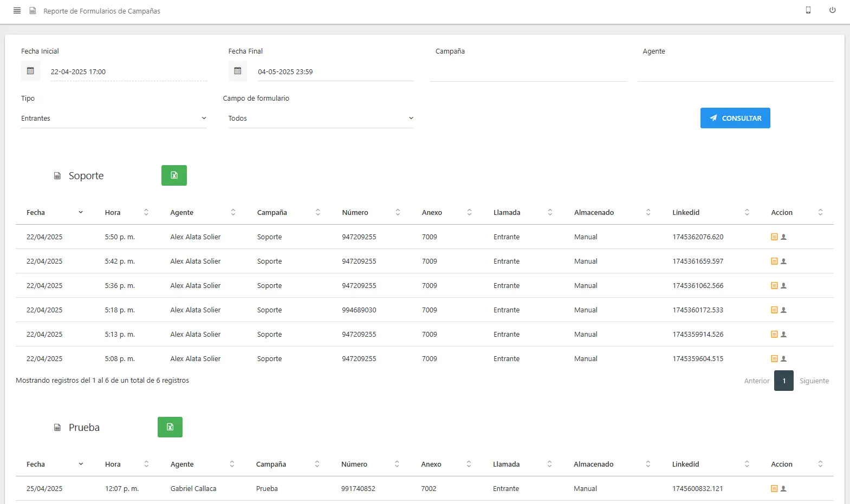The width and height of the screenshot is (850, 504).
Task: Click the Agente filter field
Action: 735,71
